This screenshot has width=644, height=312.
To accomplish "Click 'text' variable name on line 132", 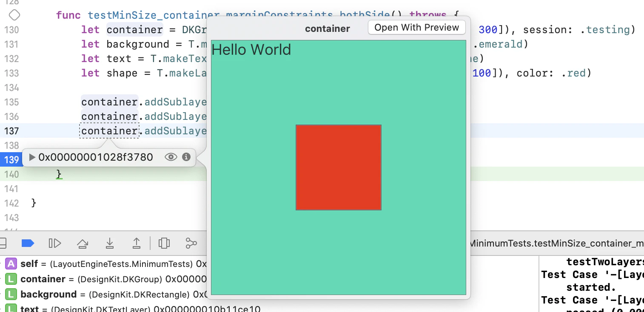I will click(x=119, y=59).
